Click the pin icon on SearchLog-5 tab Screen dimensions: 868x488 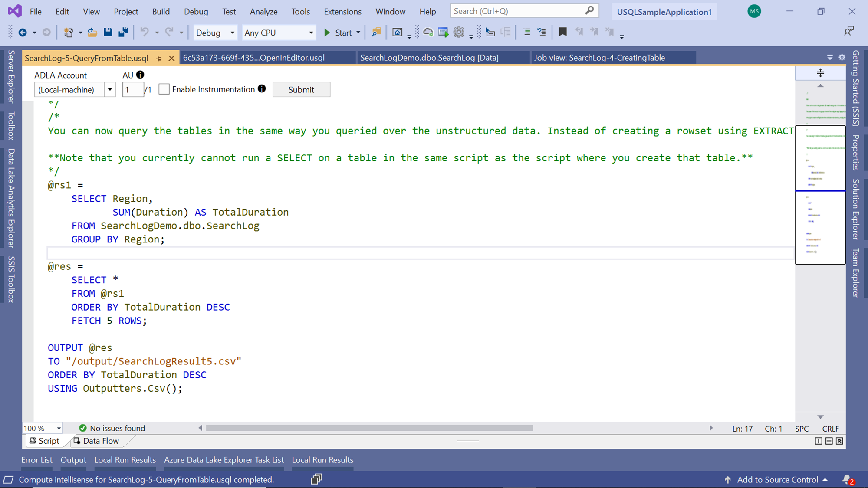click(x=159, y=58)
